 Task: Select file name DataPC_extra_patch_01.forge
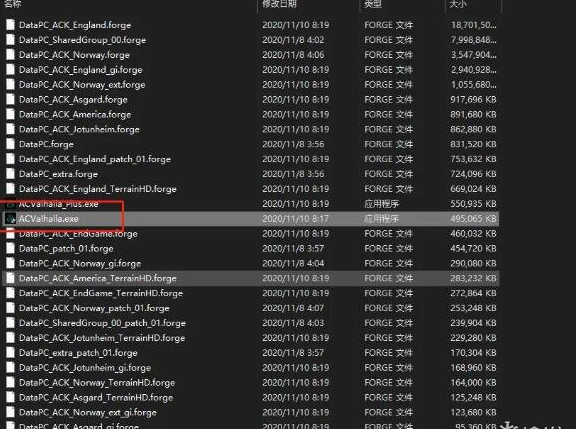pyautogui.click(x=78, y=353)
